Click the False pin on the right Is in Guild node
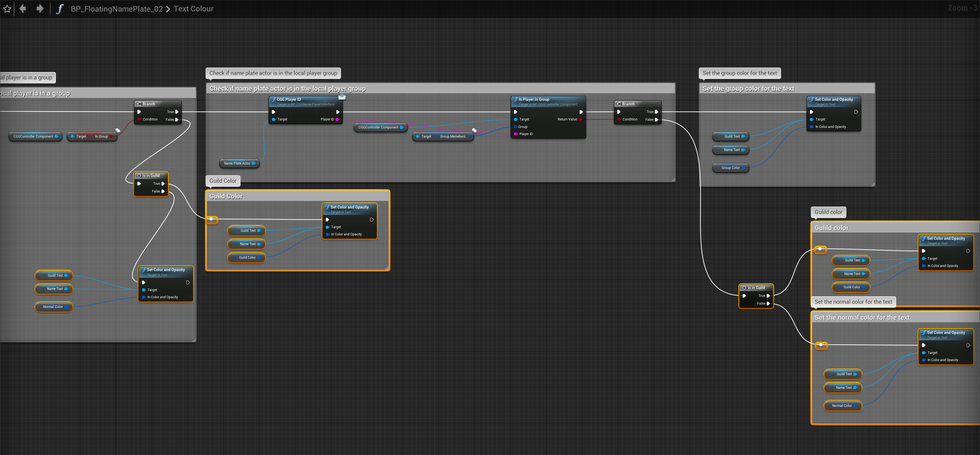This screenshot has height=455, width=980. (768, 304)
